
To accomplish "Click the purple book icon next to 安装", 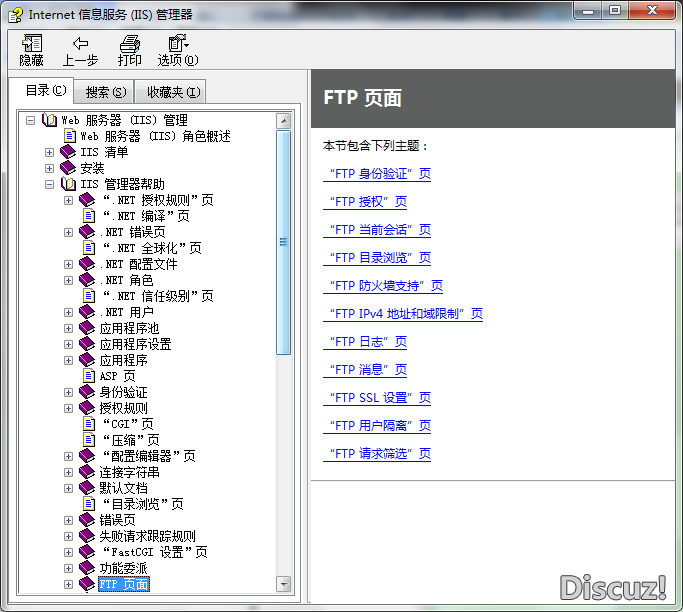I will click(x=68, y=168).
